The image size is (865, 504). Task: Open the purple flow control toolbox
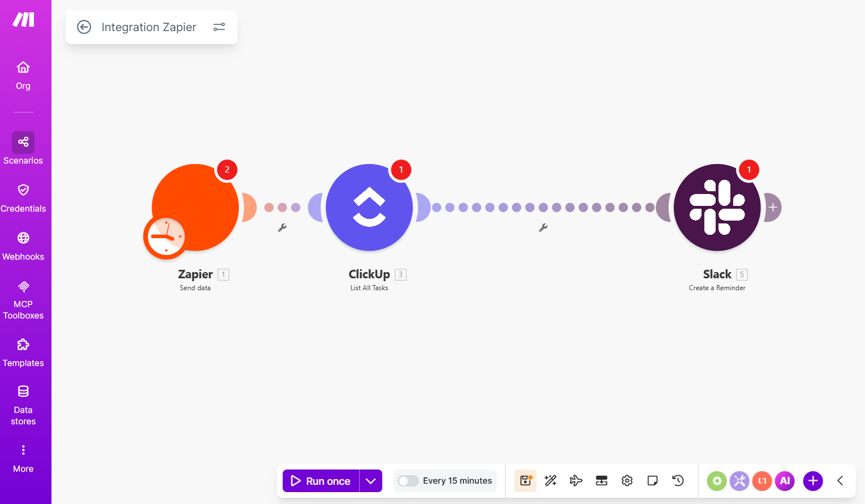pyautogui.click(x=739, y=480)
